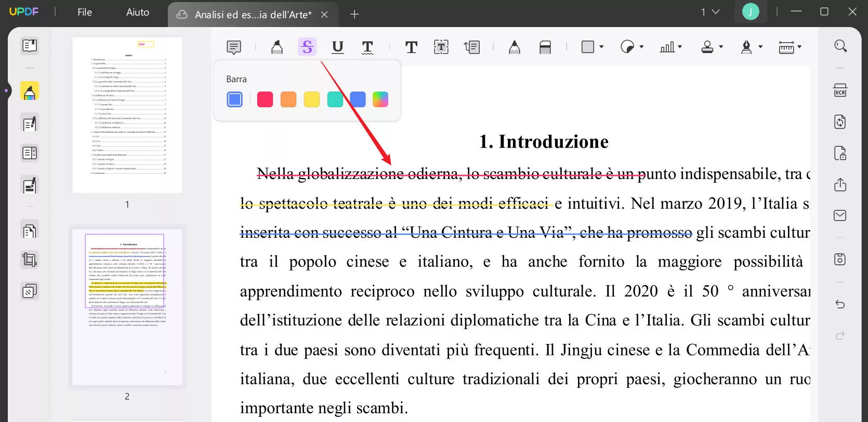Screen dimensions: 868x422
Task: Click the collapse sidebar handle dot
Action: 6,91
